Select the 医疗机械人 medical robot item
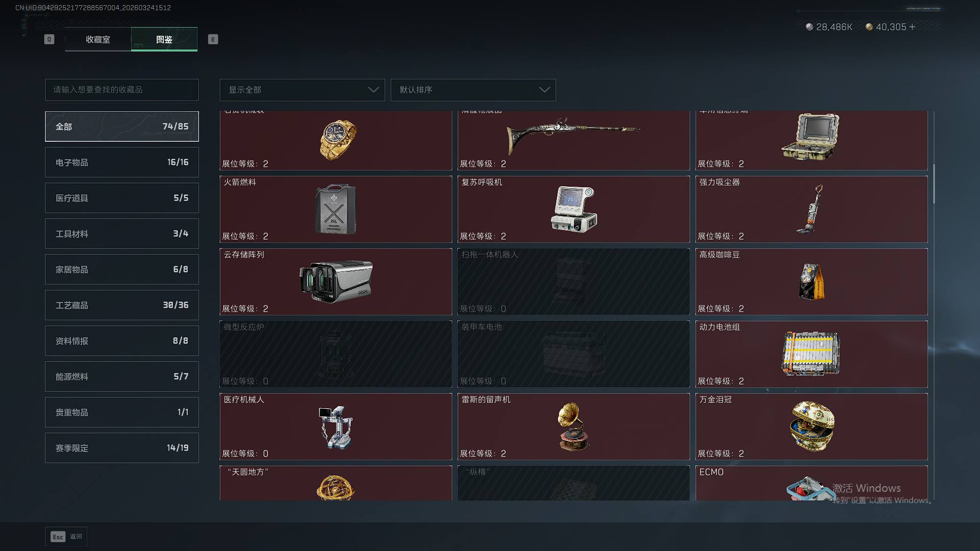Viewport: 980px width, 551px height. coord(336,427)
